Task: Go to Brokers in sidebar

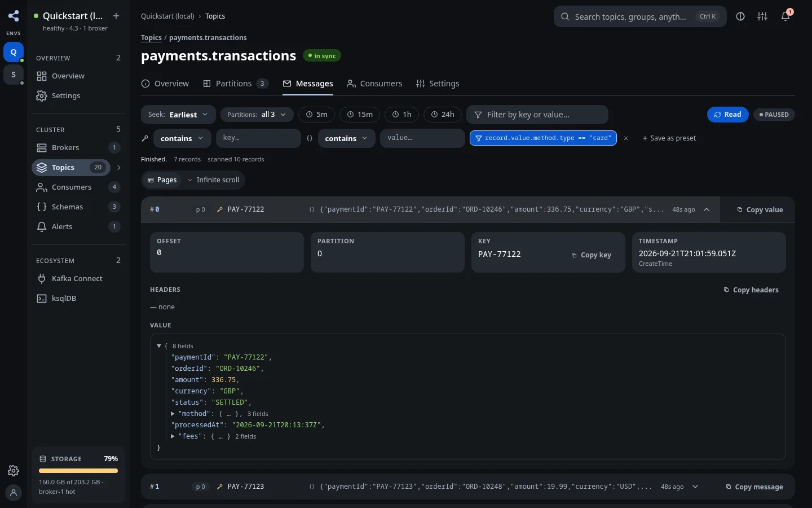Action: pos(78,147)
